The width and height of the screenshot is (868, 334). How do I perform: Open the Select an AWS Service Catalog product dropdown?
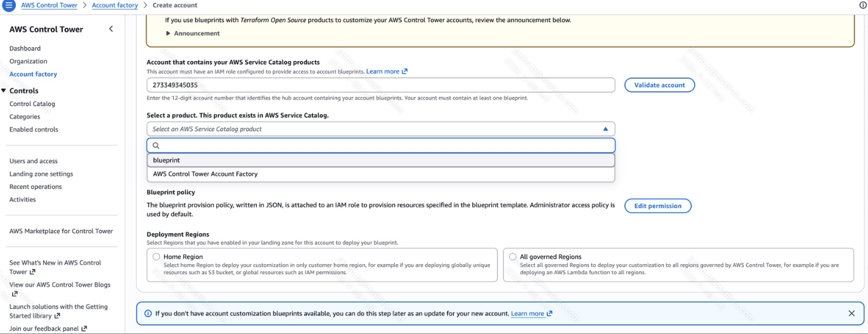point(380,129)
